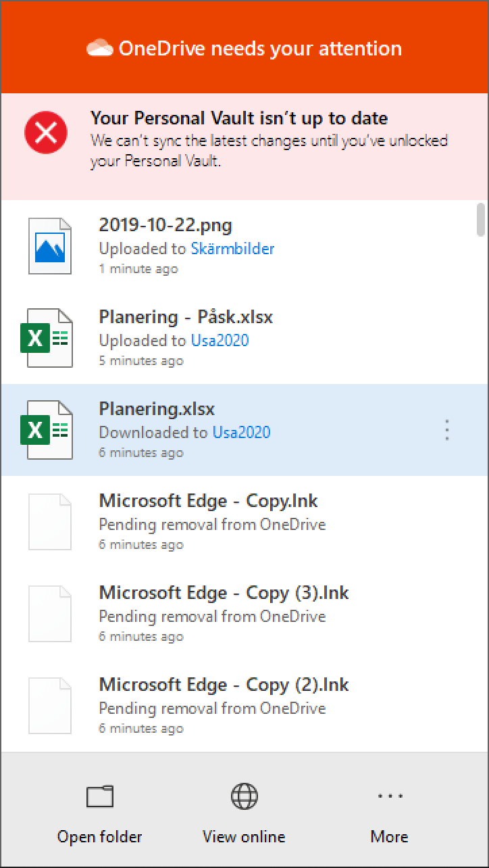
Task: Click the blank file icon for Copy (2).lnk
Action: 49,706
